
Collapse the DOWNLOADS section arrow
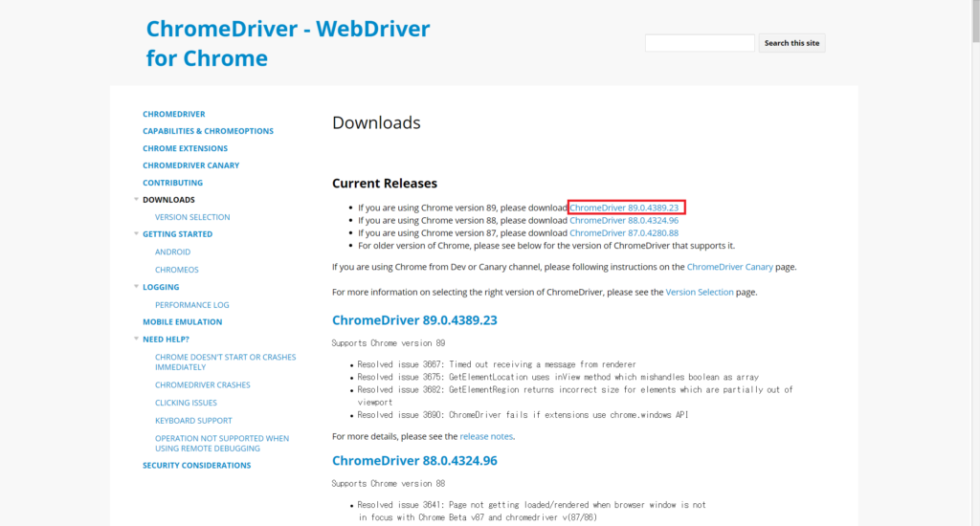pos(136,199)
